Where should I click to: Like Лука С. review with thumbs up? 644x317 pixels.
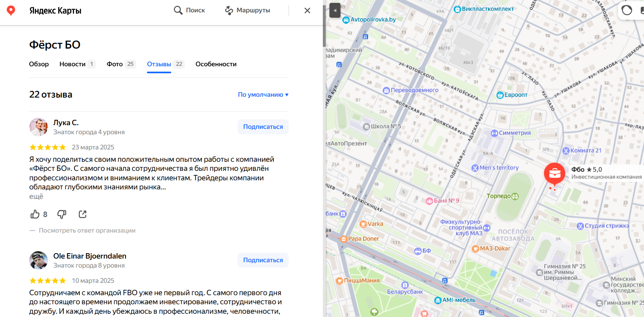click(x=35, y=214)
